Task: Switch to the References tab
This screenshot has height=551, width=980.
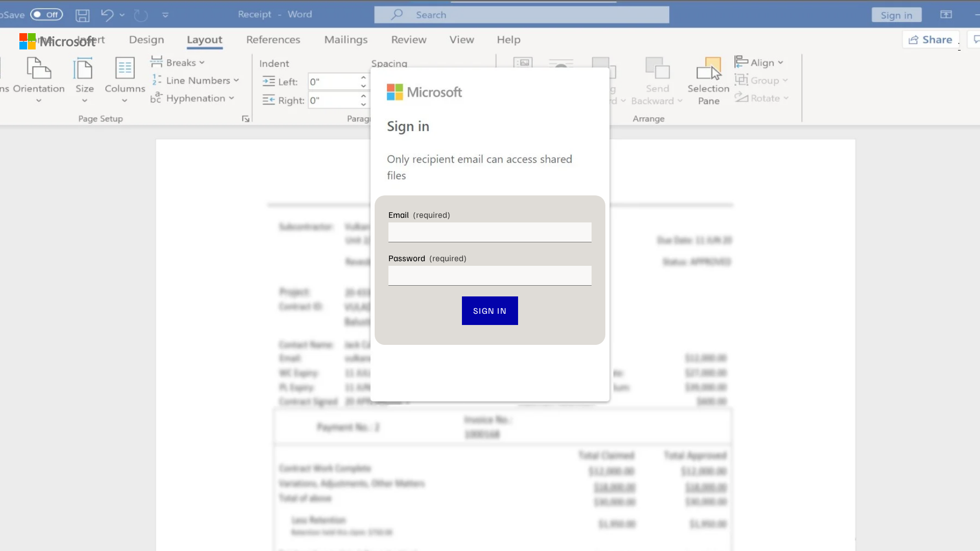Action: (273, 40)
